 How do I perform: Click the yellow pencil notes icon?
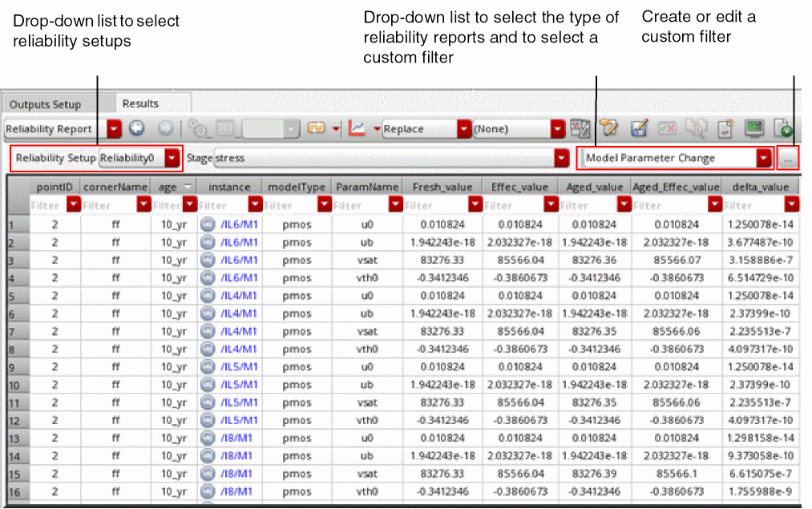pos(610,129)
